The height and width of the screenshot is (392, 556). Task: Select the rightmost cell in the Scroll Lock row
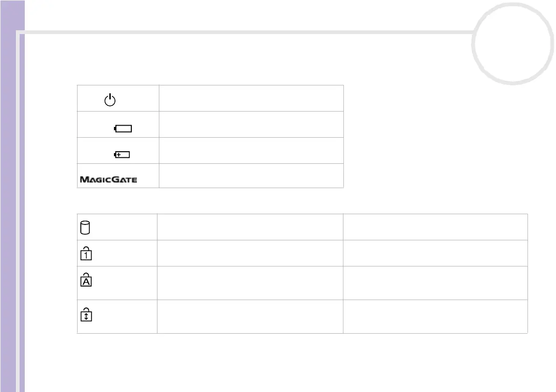(435, 316)
